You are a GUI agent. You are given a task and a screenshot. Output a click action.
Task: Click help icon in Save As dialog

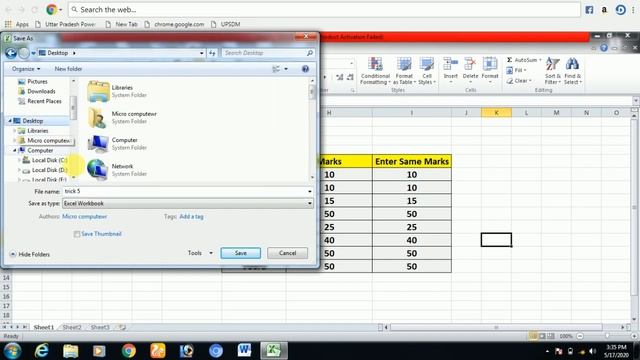pyautogui.click(x=305, y=69)
